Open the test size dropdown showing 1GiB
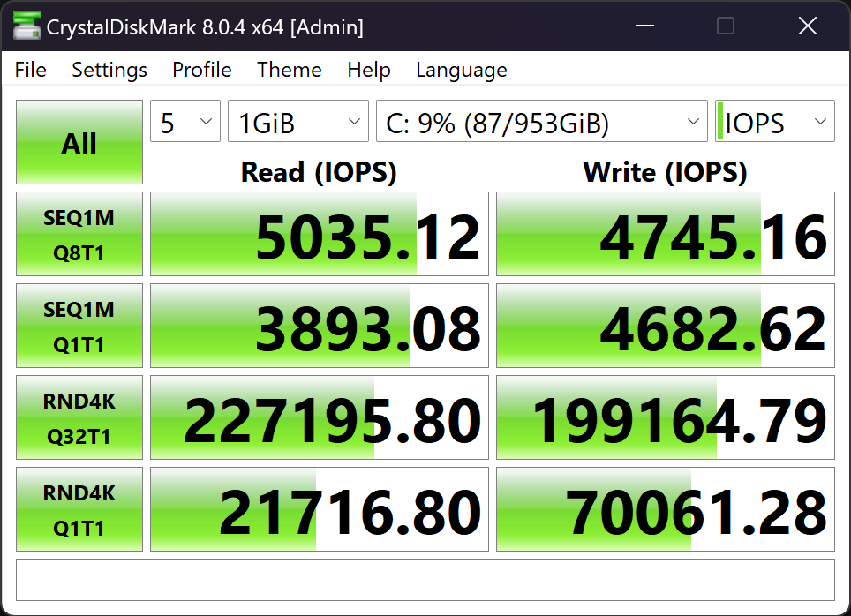851x616 pixels. [x=298, y=121]
